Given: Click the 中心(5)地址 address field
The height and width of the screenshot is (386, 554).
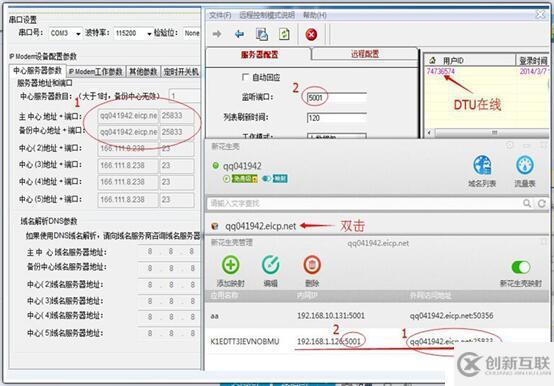Looking at the screenshot, I should [x=128, y=200].
